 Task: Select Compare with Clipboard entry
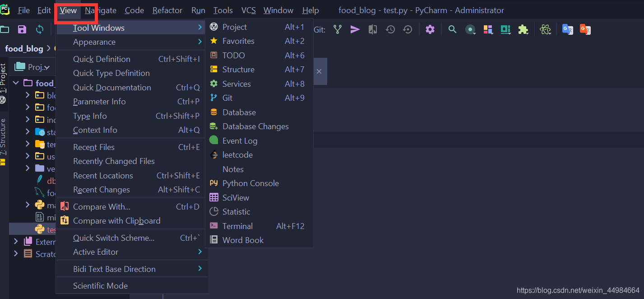coord(131,221)
